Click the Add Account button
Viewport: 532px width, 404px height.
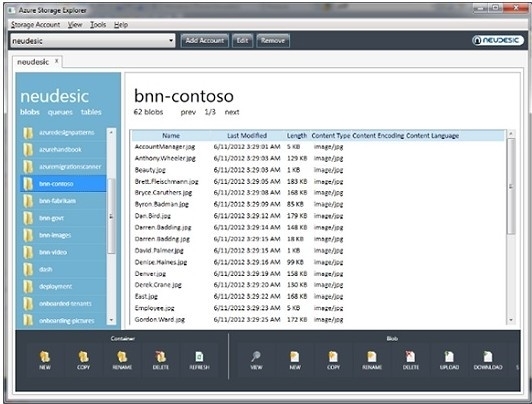205,41
